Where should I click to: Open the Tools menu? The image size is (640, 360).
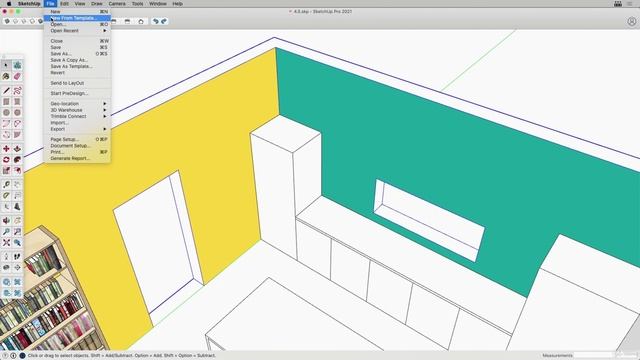[137, 4]
